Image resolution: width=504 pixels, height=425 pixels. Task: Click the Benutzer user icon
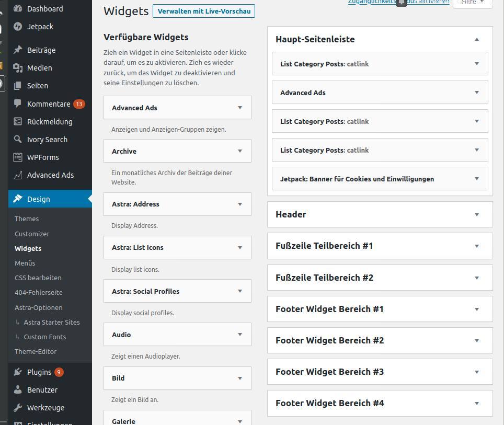point(18,390)
